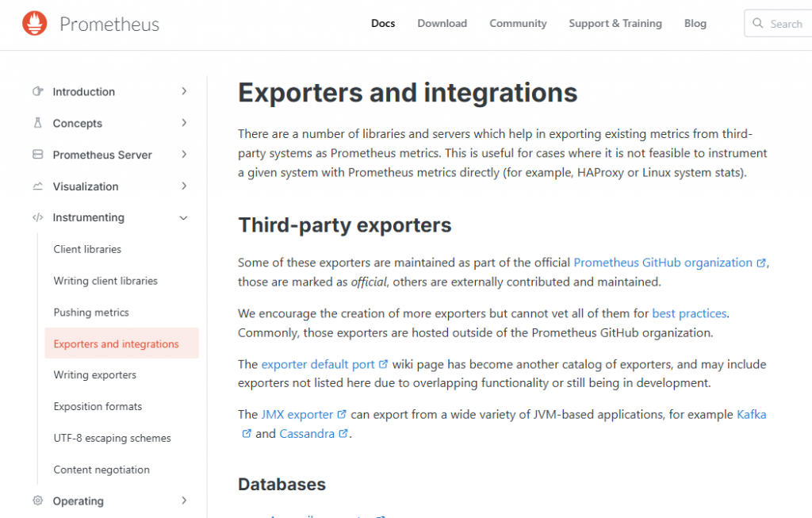Expand the Concepts section chevron
Image resolution: width=812 pixels, height=518 pixels.
[184, 123]
